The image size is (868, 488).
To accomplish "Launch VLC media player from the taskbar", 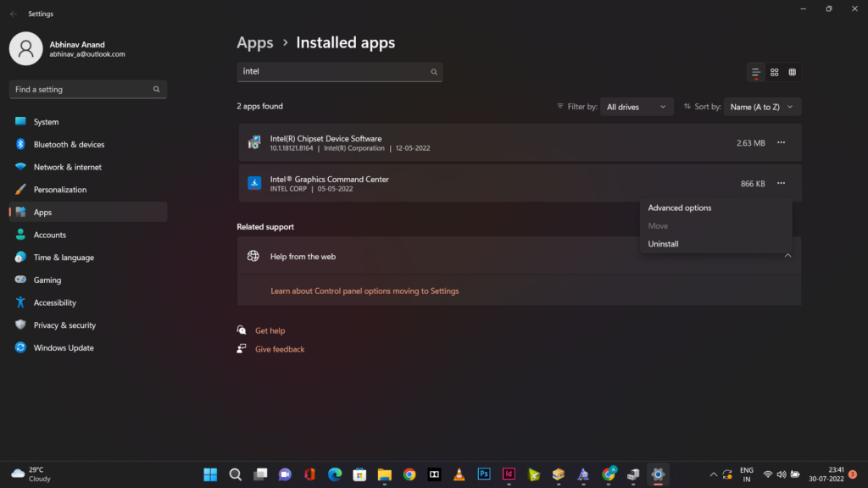I will 459,474.
